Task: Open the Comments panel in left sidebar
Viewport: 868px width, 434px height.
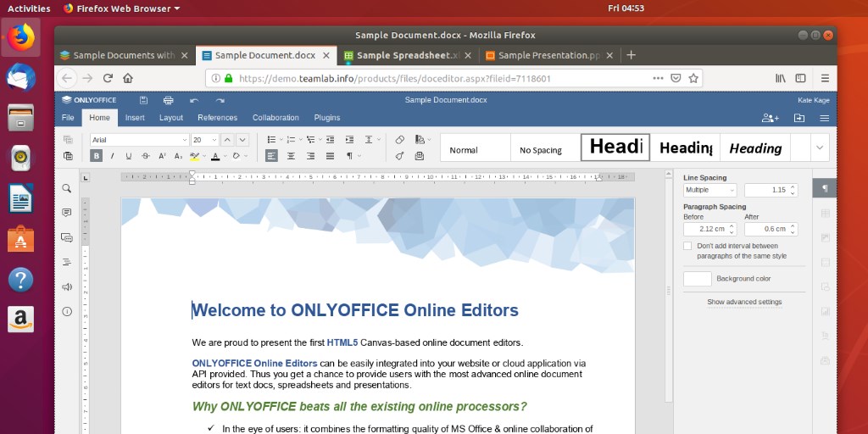Action: pyautogui.click(x=67, y=213)
